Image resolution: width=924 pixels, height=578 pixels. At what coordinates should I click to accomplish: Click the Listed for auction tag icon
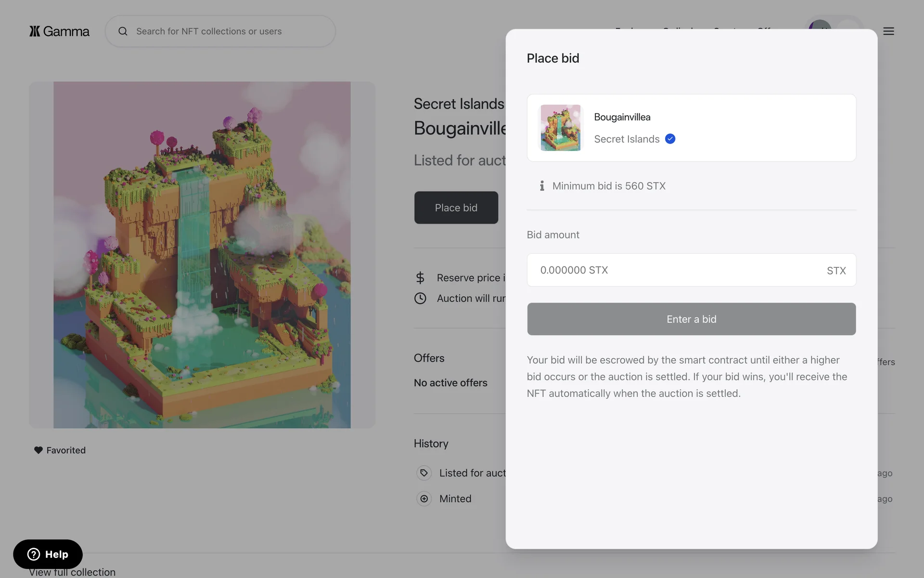tap(424, 473)
